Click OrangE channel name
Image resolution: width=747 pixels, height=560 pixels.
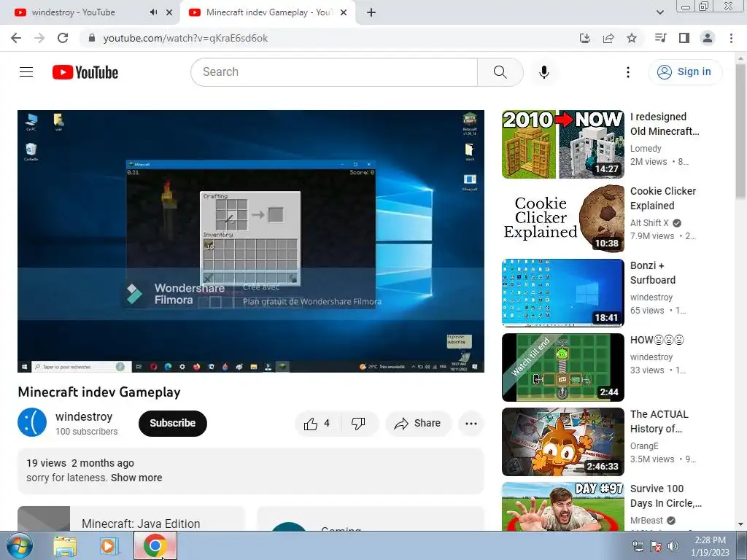(644, 446)
